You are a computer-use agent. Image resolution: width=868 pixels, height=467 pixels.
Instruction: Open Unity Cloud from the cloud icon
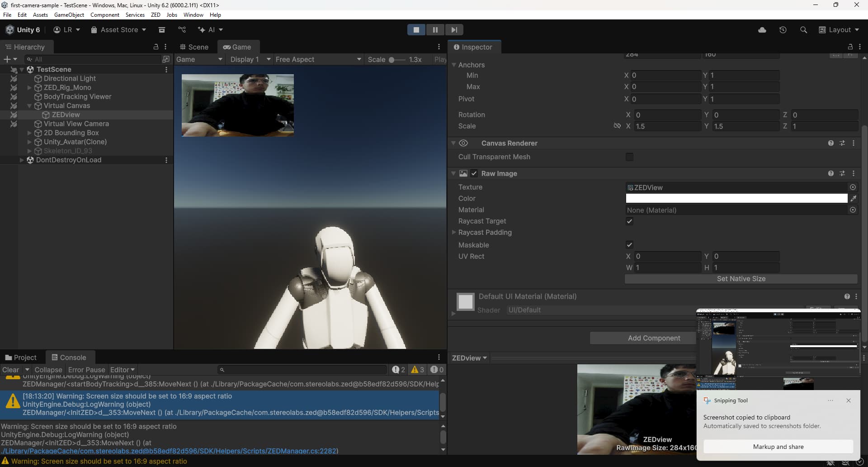coord(762,30)
